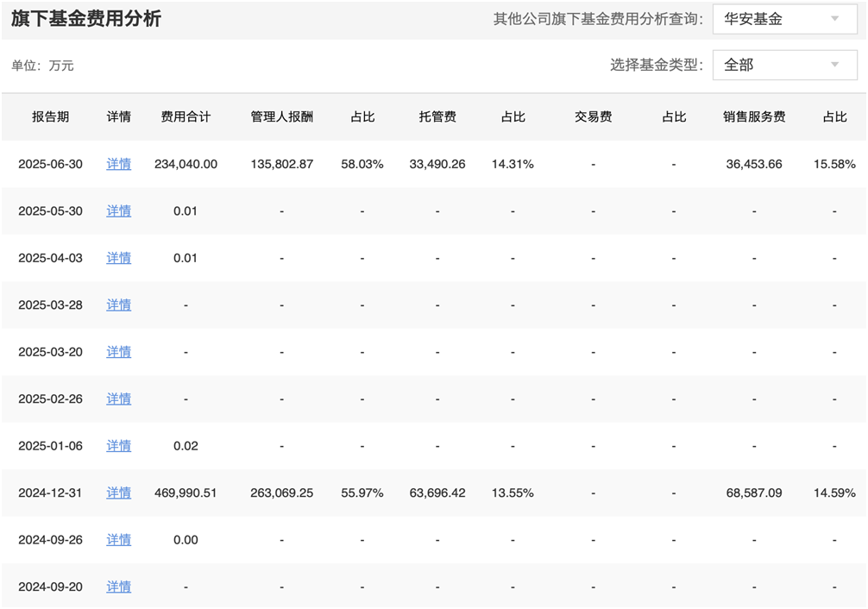
Task: Select the 135,802.87 manager fee cell
Action: [282, 164]
